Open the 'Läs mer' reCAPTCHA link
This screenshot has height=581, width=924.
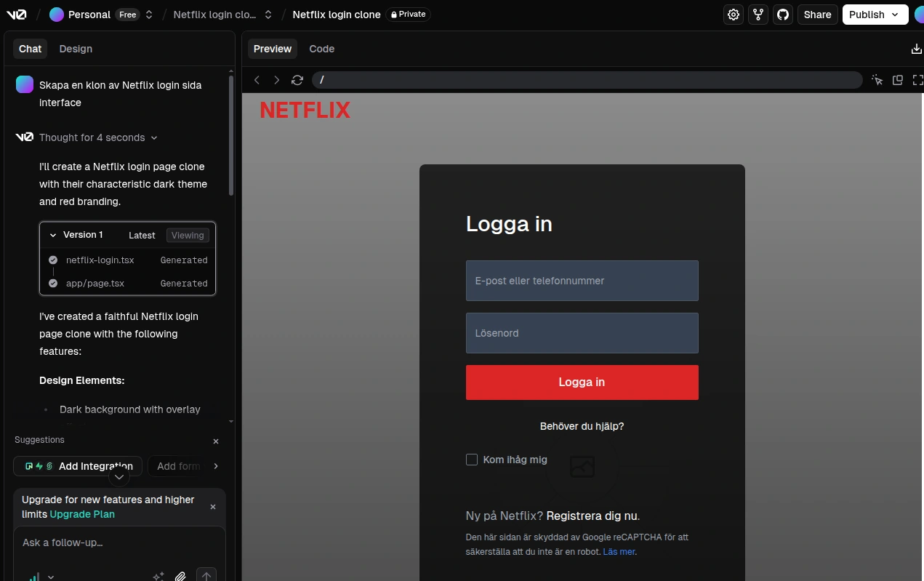619,552
